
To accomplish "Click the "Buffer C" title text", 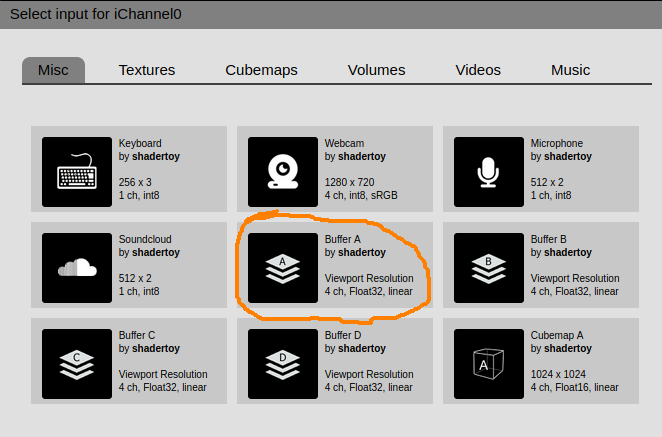I will [x=137, y=335].
